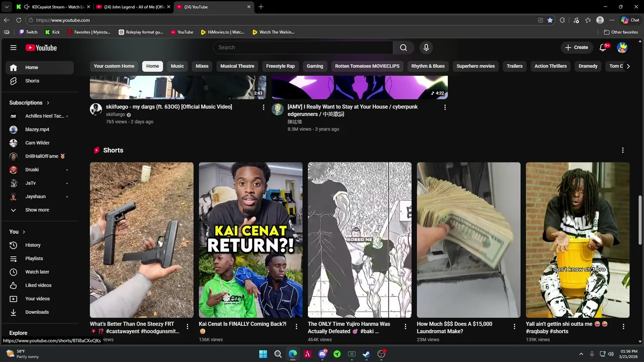Open options for Yujiro Hanma short

tap(406, 326)
